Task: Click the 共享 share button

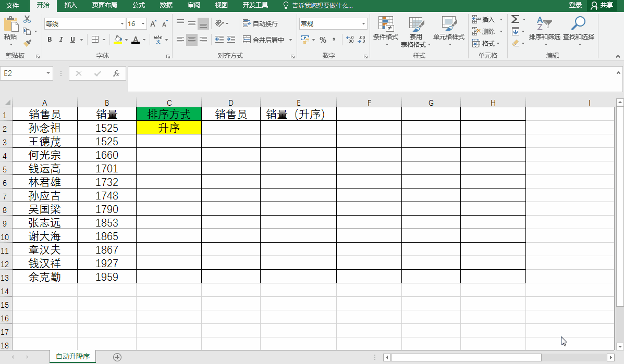Action: (602, 5)
